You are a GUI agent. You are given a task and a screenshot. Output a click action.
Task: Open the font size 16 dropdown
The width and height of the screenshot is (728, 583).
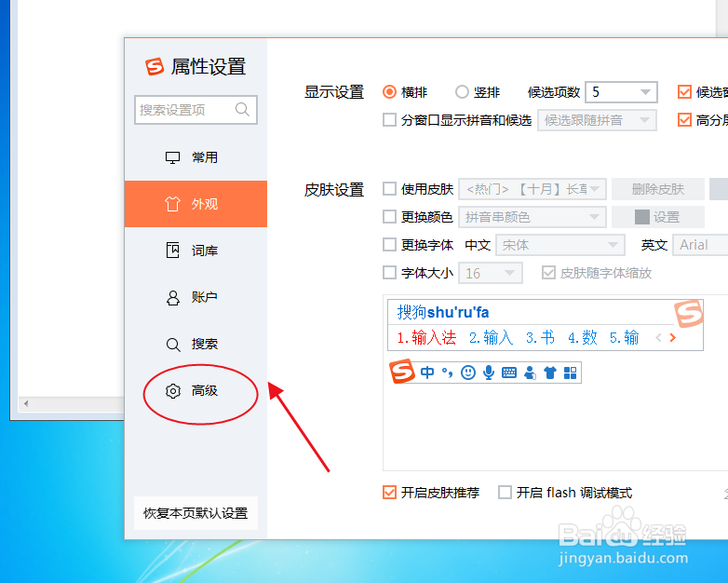491,273
